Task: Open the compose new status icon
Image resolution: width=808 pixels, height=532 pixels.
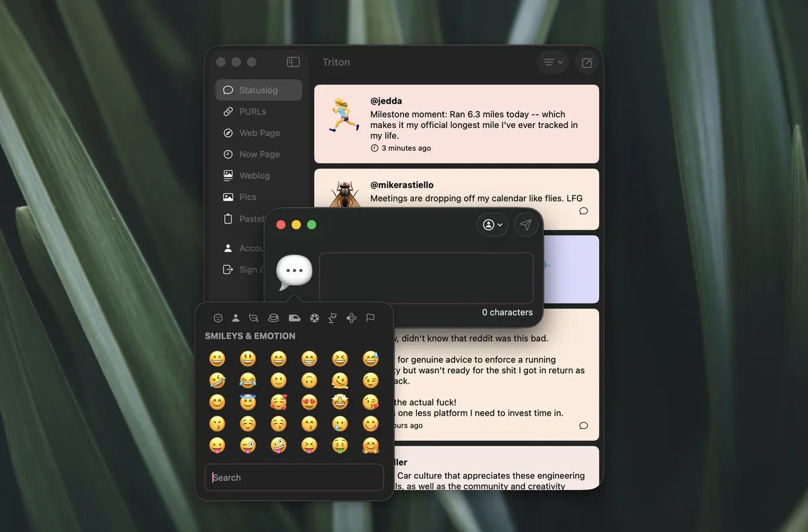Action: [x=587, y=63]
